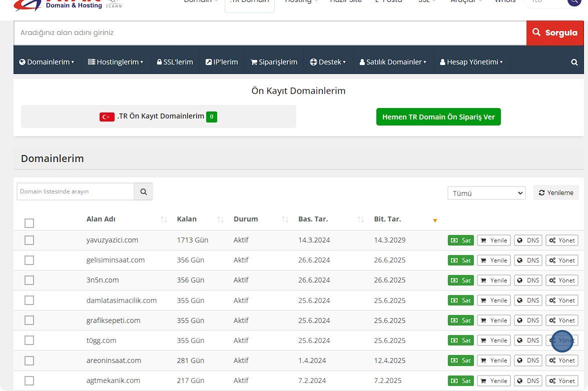The image size is (588, 391).
Task: Expand the Destek menu
Action: [x=328, y=62]
